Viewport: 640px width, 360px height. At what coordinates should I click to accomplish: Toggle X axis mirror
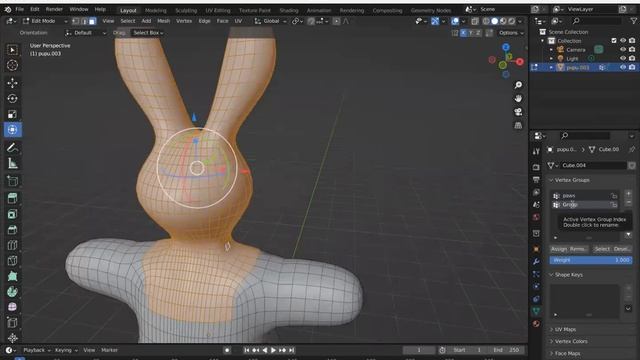[464, 33]
